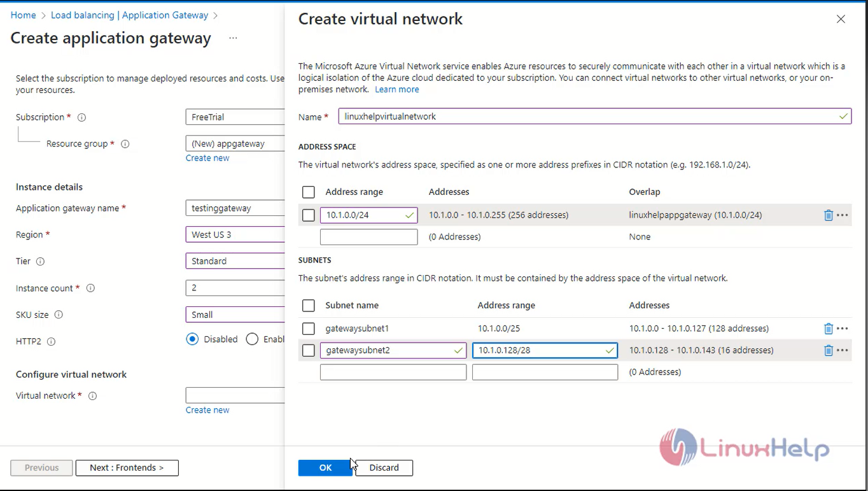
Task: Delete the gatewaysubnet2 row
Action: point(828,350)
